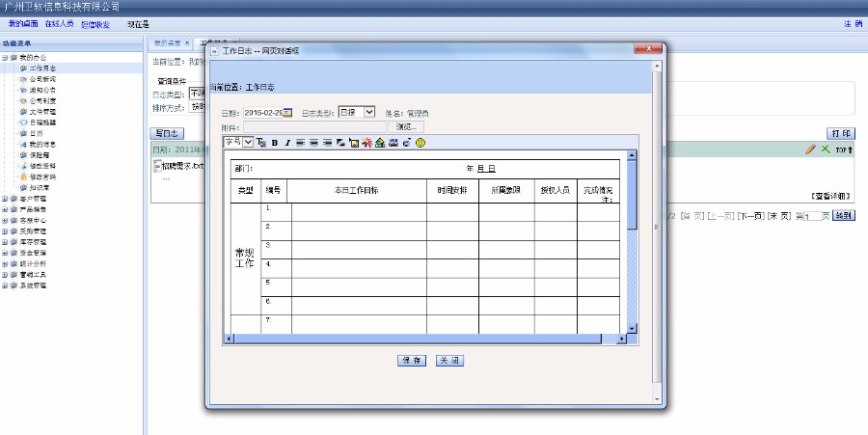Click the green delete X icon on log entry

[x=826, y=150]
